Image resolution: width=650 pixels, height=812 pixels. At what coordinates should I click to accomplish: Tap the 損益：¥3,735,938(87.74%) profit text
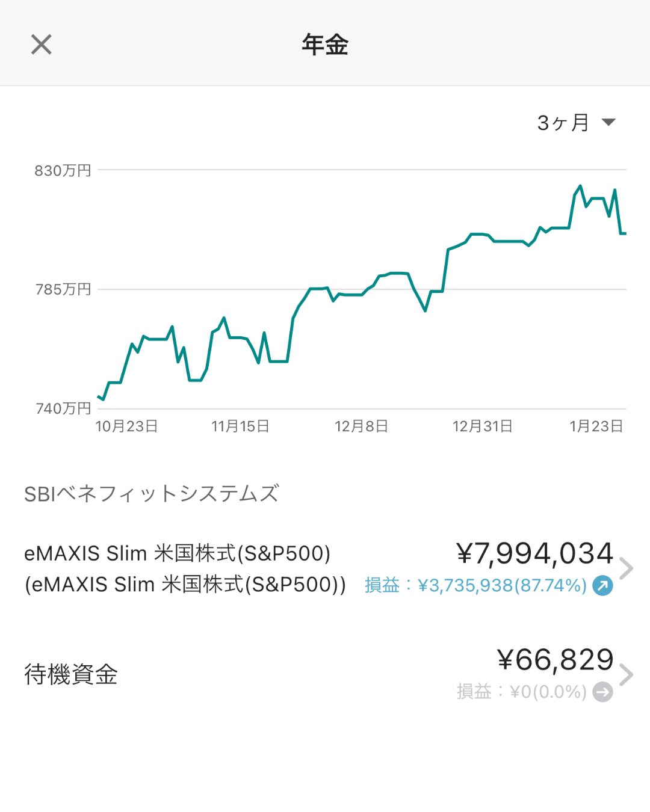tap(475, 585)
